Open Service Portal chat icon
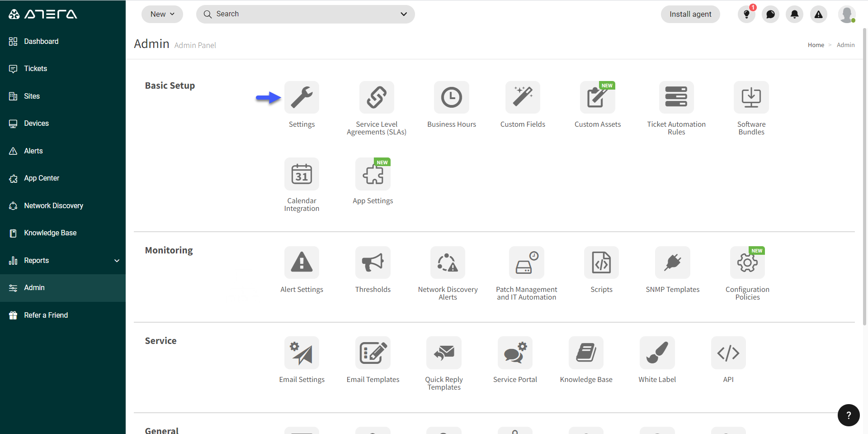The height and width of the screenshot is (434, 868). point(515,353)
